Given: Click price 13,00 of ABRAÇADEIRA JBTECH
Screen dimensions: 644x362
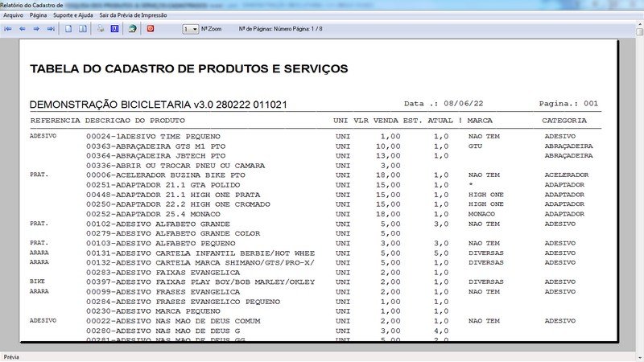Looking at the screenshot, I should click(388, 156).
